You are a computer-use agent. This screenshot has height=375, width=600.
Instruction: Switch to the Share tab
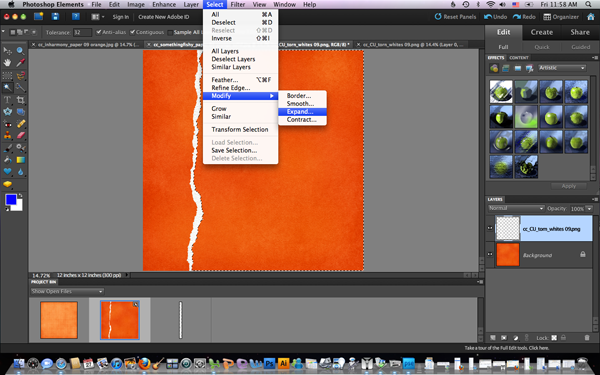pos(580,32)
